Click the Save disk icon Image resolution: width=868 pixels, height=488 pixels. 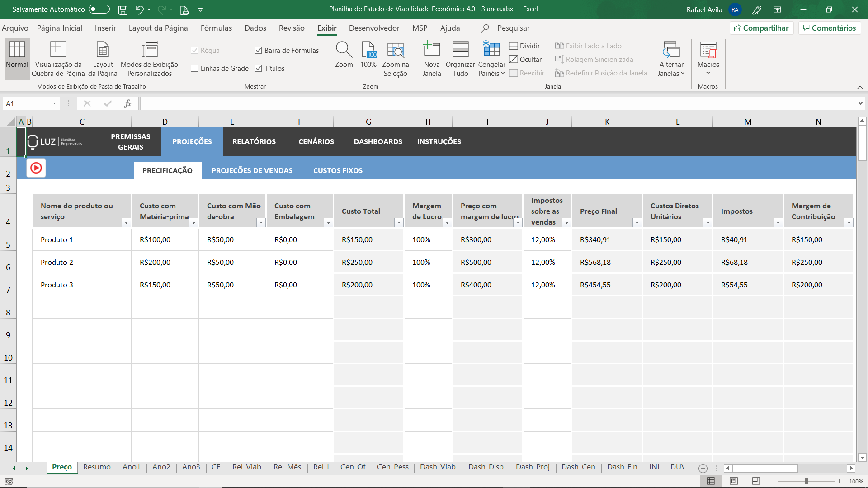(123, 9)
